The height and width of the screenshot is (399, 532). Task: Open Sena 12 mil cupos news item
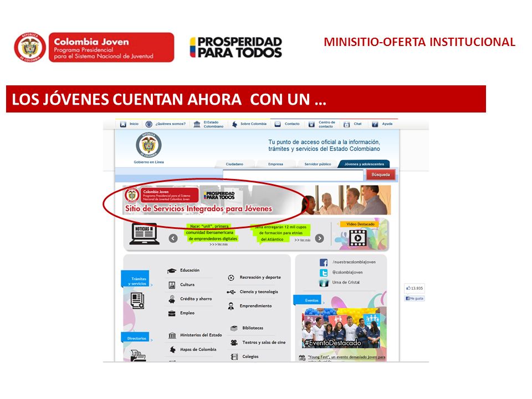[x=280, y=233]
